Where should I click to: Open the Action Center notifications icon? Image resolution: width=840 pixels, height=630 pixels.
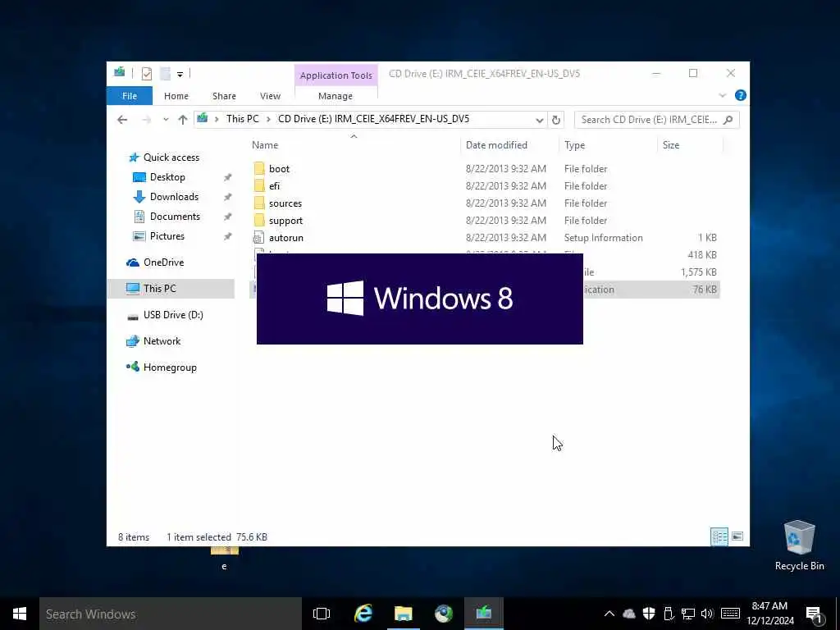click(x=814, y=615)
